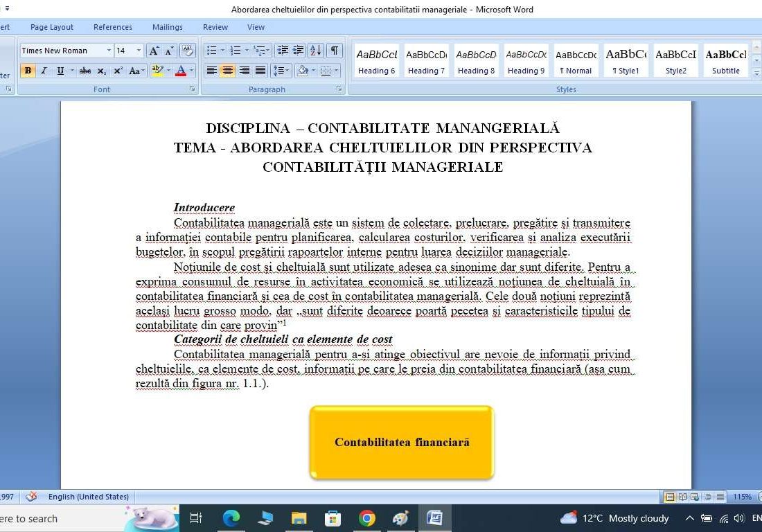Open the Times New Roman font dropdown

(109, 51)
